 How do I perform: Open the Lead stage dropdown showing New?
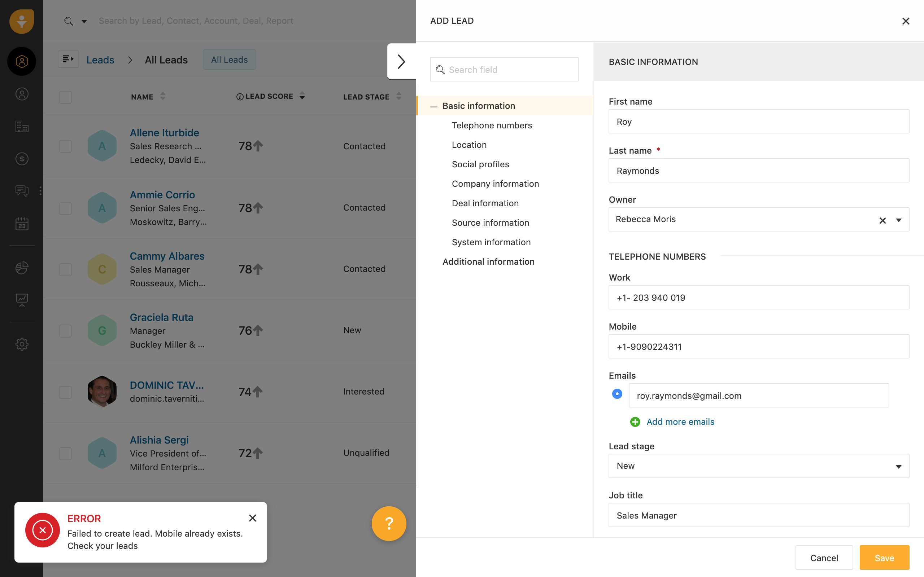click(898, 466)
